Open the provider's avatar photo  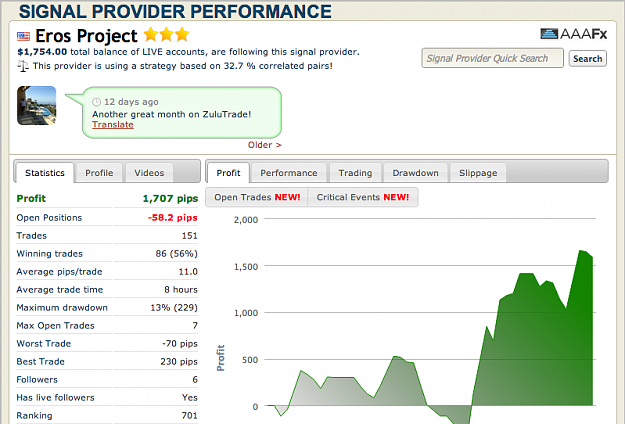click(x=37, y=106)
